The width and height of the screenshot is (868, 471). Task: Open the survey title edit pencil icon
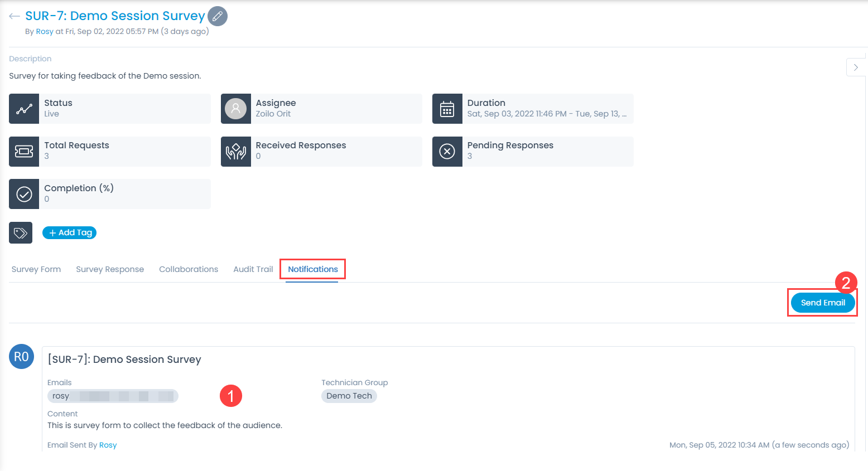point(217,16)
